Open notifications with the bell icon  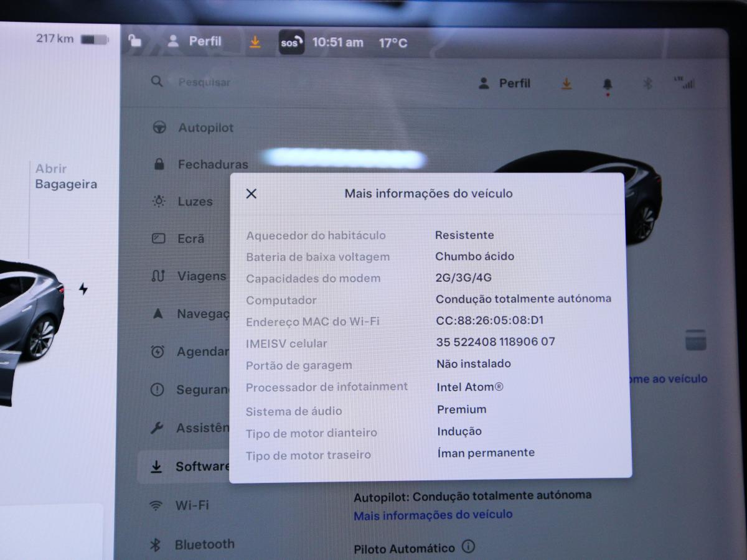coord(608,85)
